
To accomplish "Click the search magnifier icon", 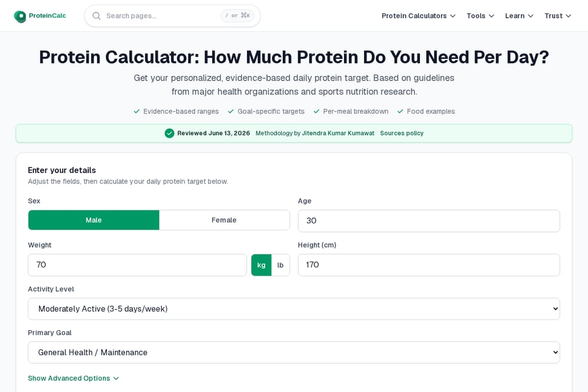I will (x=96, y=16).
